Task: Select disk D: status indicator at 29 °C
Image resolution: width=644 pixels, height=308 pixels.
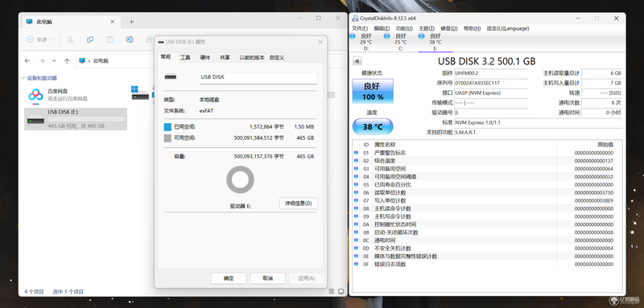Action: 366,42
